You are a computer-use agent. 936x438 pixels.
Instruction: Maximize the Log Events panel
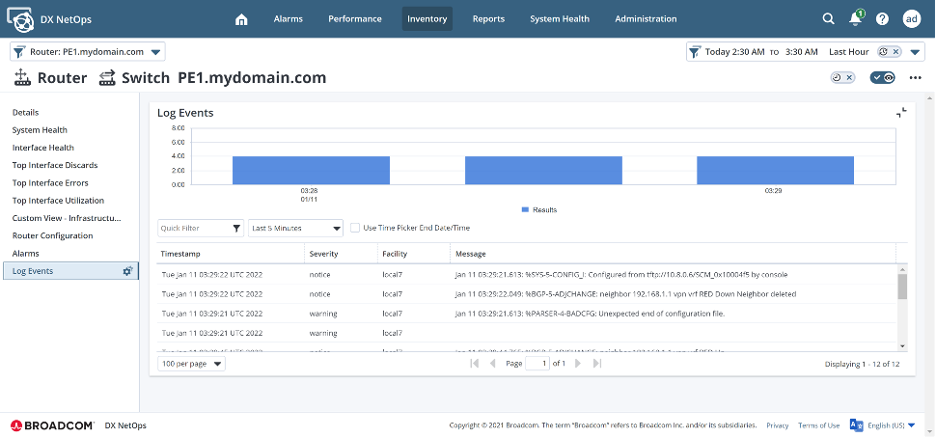(x=901, y=113)
